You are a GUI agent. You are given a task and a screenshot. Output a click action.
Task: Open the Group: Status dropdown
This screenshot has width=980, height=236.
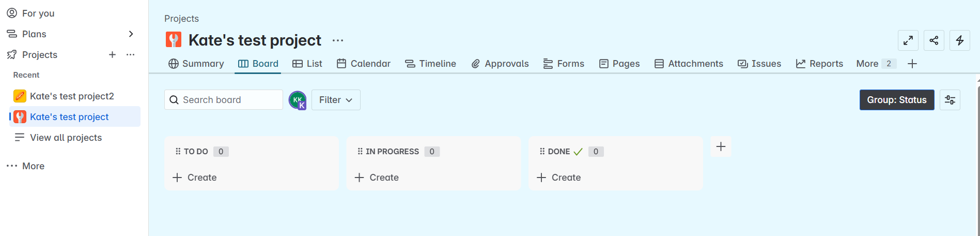click(x=897, y=100)
